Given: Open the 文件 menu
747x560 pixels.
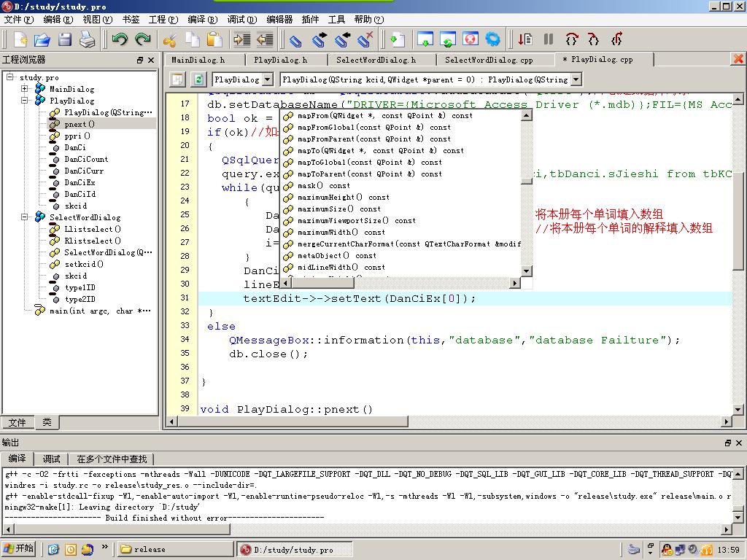Looking at the screenshot, I should tap(18, 20).
